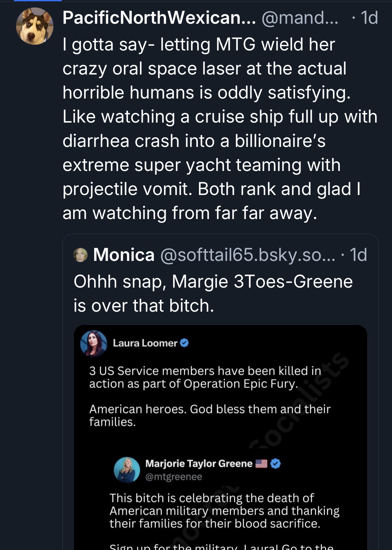Tap Monica's small profile avatar
This screenshot has height=550, width=392.
click(x=80, y=255)
